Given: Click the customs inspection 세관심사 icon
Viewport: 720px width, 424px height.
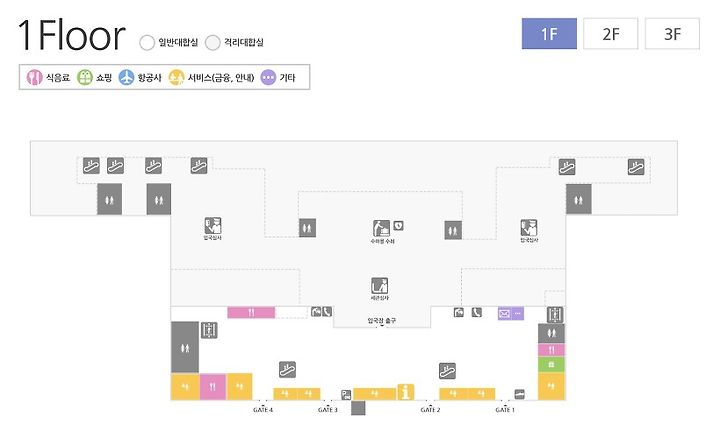Looking at the screenshot, I should click(380, 286).
